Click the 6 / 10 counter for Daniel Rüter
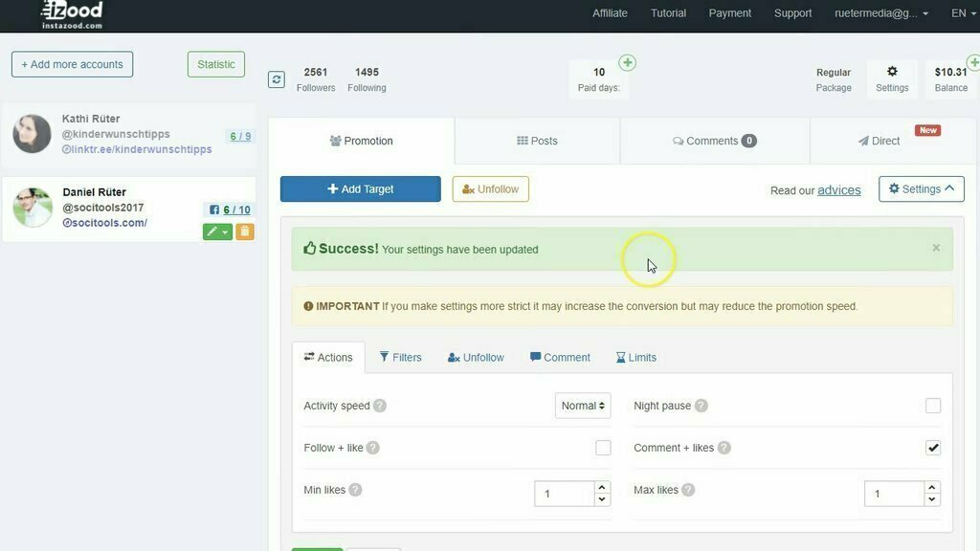Image resolution: width=980 pixels, height=551 pixels. 236,209
